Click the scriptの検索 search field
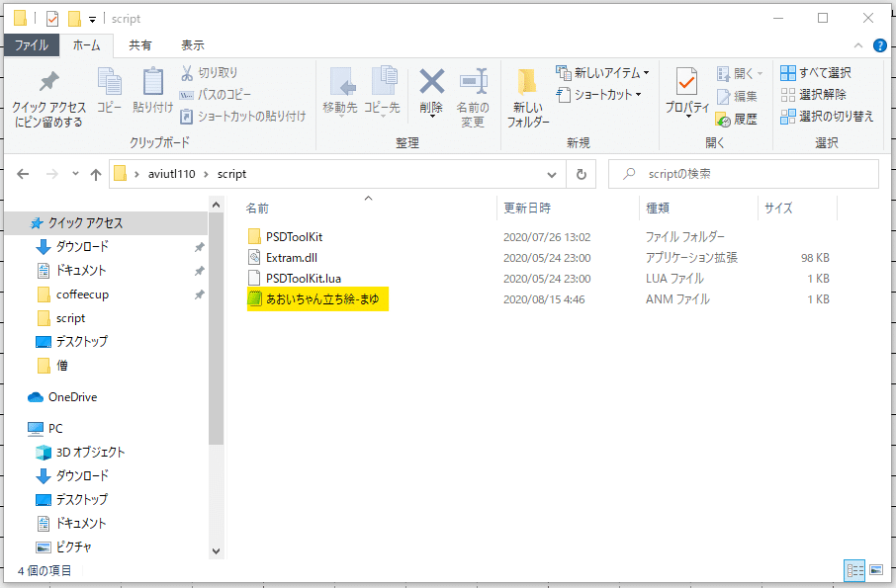Image resolution: width=896 pixels, height=588 pixels. [744, 174]
